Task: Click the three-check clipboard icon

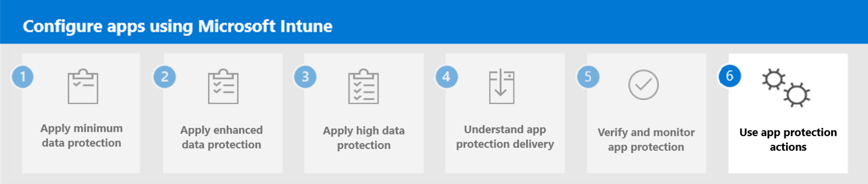Action: point(363,87)
